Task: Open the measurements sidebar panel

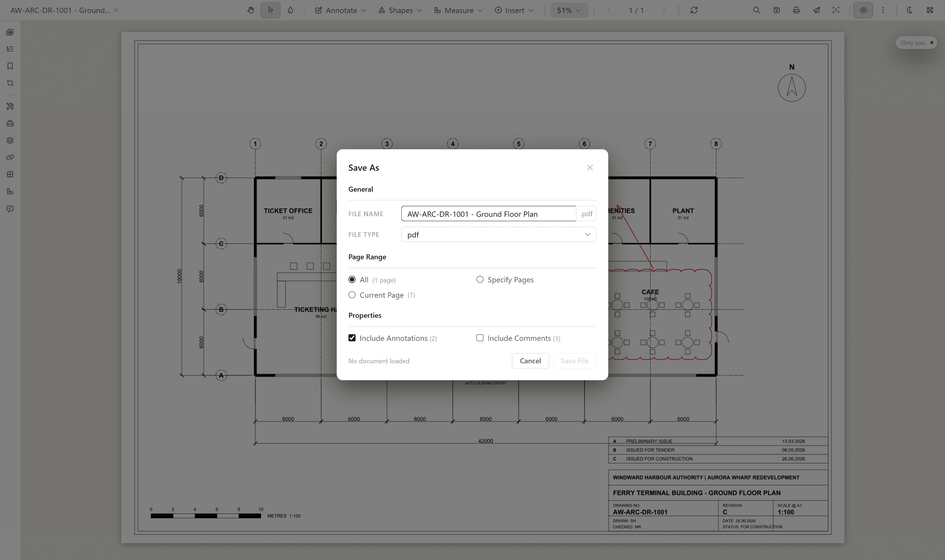Action: 10,191
